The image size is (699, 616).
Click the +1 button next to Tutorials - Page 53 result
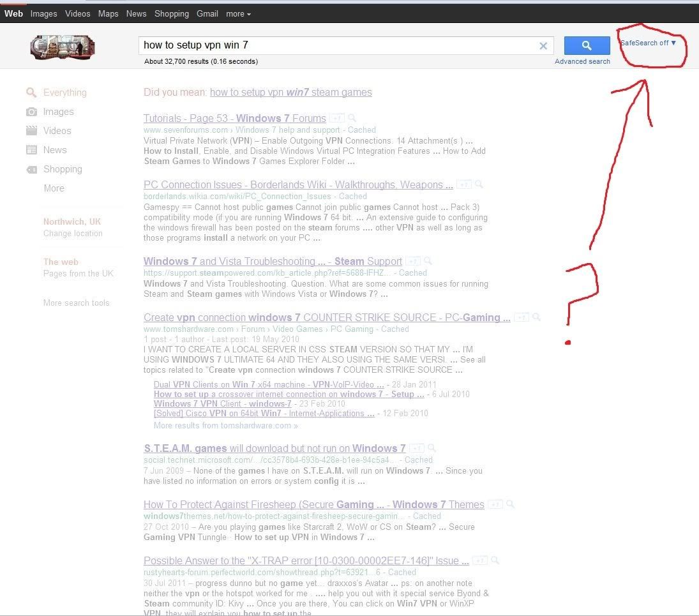(337, 118)
